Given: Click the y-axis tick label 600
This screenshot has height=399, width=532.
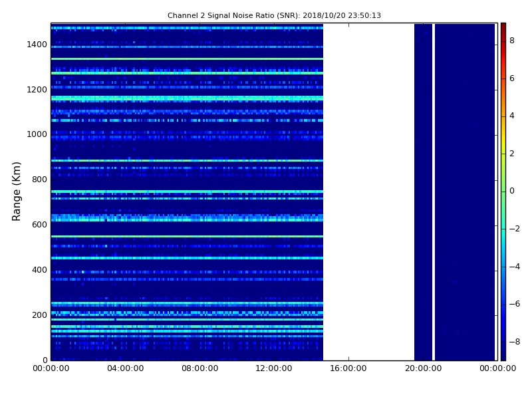Looking at the screenshot, I should pyautogui.click(x=39, y=225).
